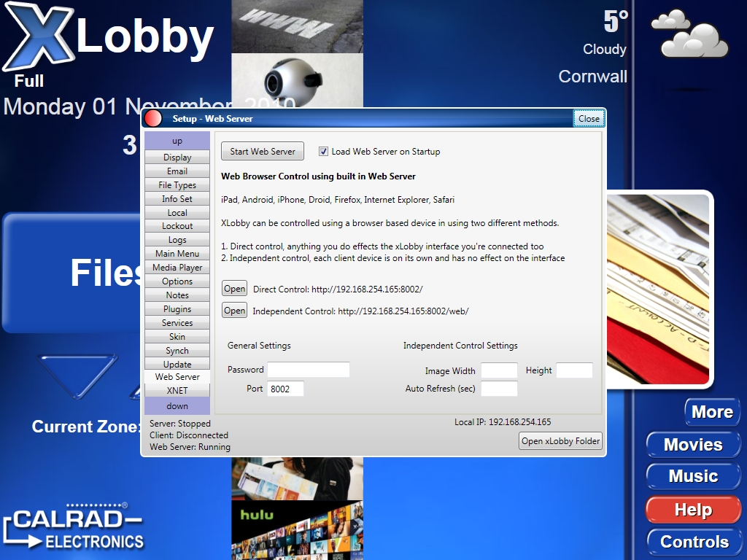747x560 pixels.
Task: Click the Client: Disconnected status text
Action: click(189, 435)
